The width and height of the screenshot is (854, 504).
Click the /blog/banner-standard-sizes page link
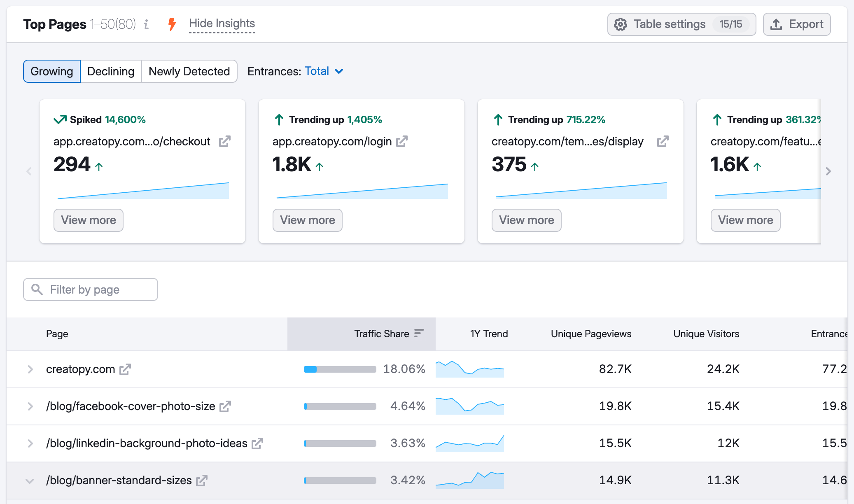pos(119,481)
